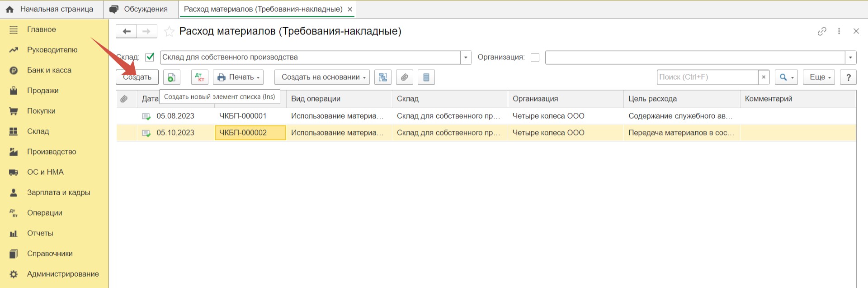Image resolution: width=868 pixels, height=288 pixels.
Task: Click the Склад filter input field
Action: 310,58
